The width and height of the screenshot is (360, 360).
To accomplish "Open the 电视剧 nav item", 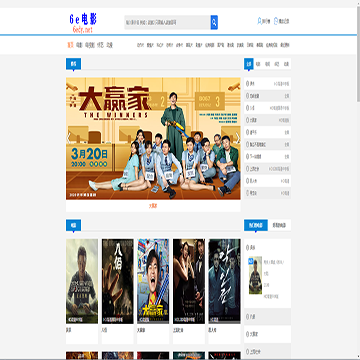I will tap(89, 45).
